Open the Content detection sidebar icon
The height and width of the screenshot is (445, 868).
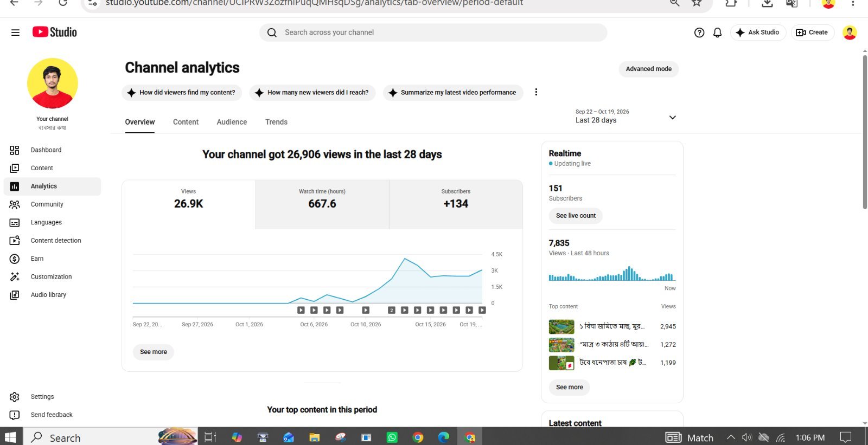[x=15, y=241]
